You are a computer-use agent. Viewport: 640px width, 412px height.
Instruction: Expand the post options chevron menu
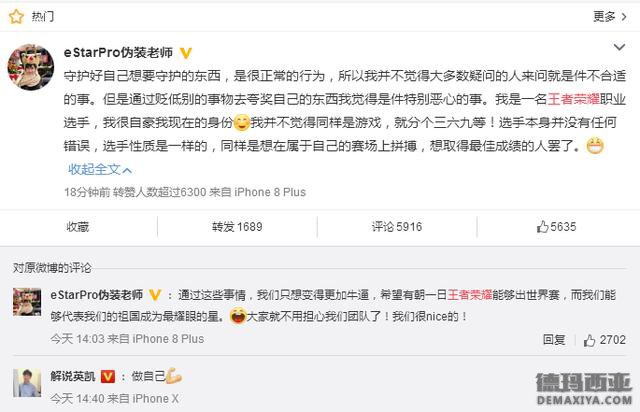pos(619,47)
